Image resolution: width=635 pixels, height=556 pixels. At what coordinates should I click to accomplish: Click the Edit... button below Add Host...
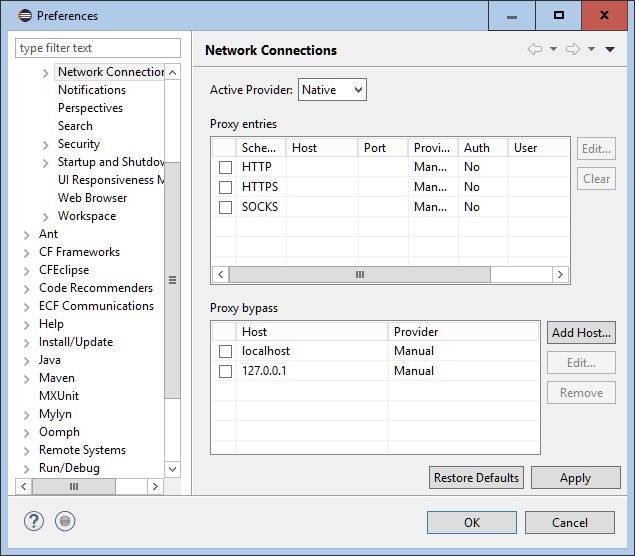coord(581,362)
